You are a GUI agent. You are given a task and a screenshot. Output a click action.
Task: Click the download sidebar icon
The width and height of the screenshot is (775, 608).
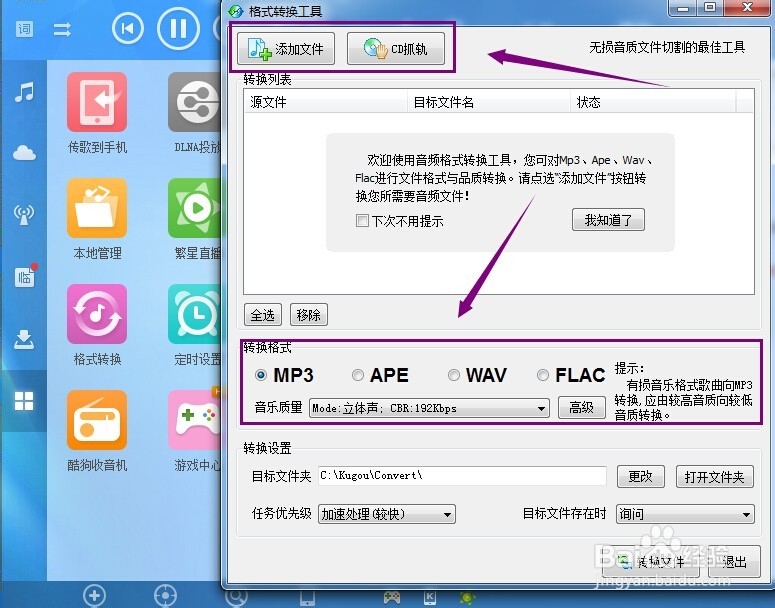24,339
